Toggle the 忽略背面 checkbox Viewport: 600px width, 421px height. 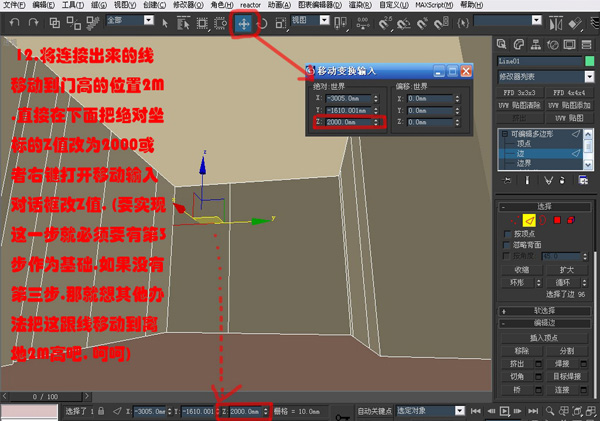[507, 245]
